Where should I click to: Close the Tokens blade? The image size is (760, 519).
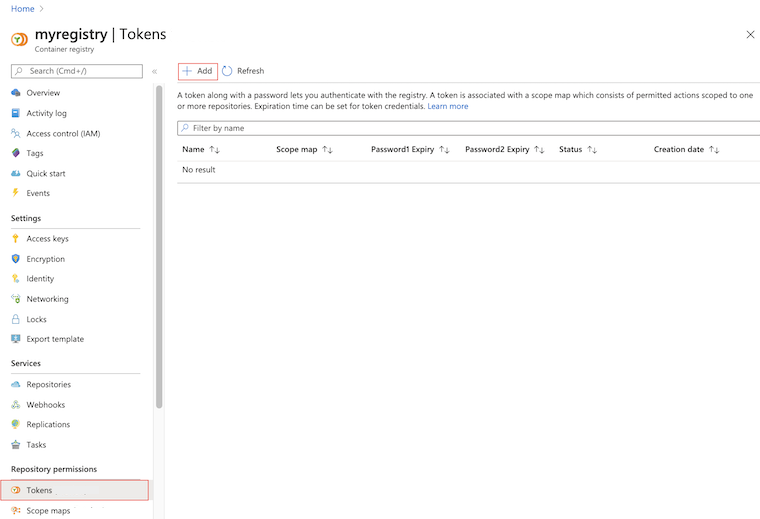[750, 34]
